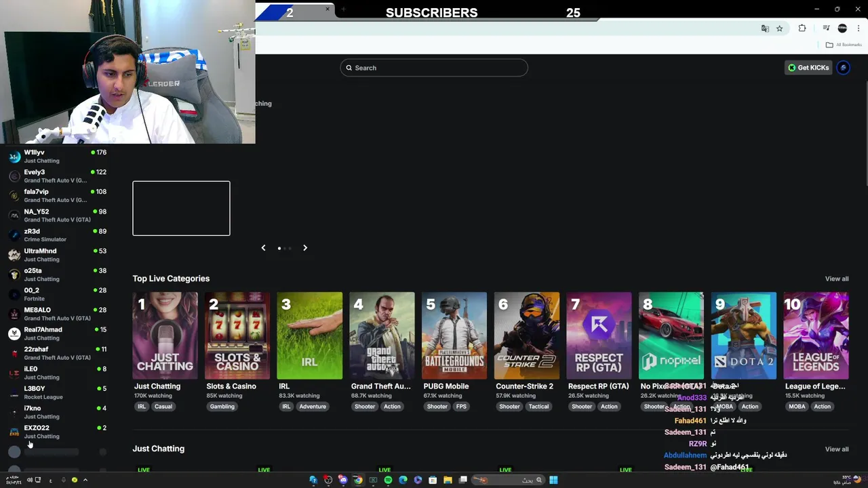Image resolution: width=868 pixels, height=488 pixels.
Task: Close the current browser tab
Action: [328, 9]
